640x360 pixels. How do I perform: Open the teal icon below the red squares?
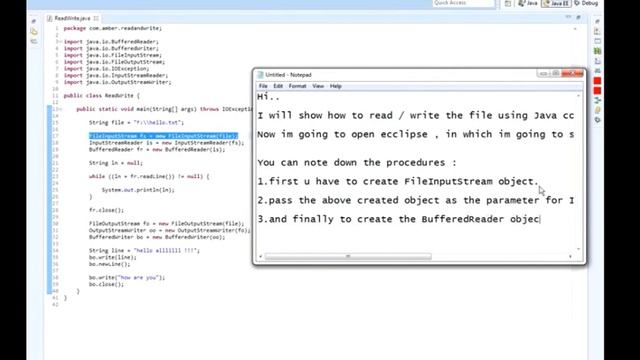598,100
